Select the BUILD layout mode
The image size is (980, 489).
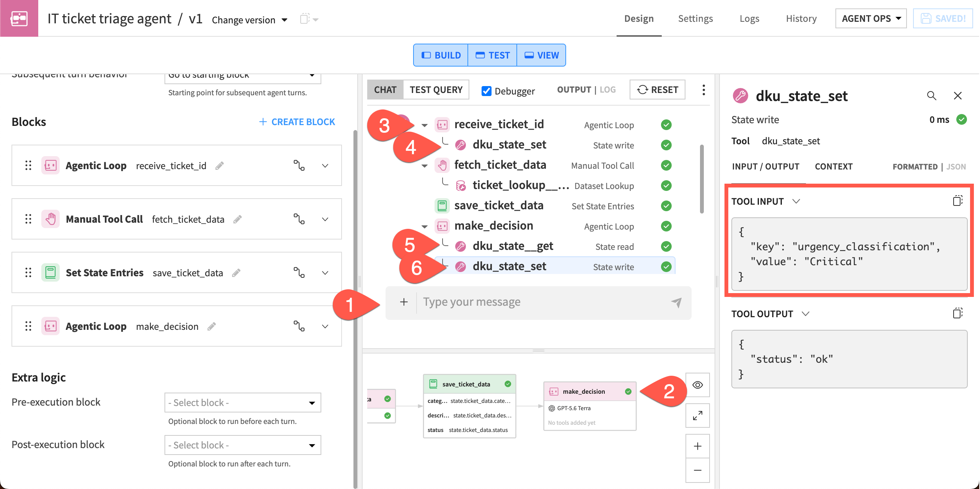(x=441, y=55)
